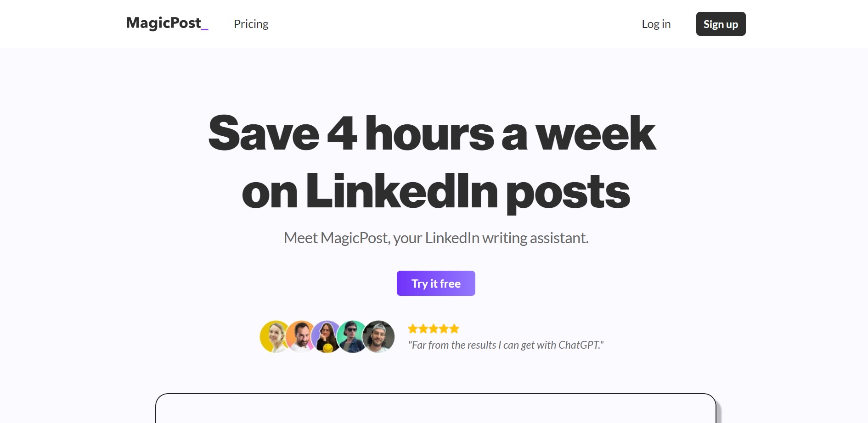Click the white preview panel at bottom
The image size is (868, 423).
coord(436,408)
